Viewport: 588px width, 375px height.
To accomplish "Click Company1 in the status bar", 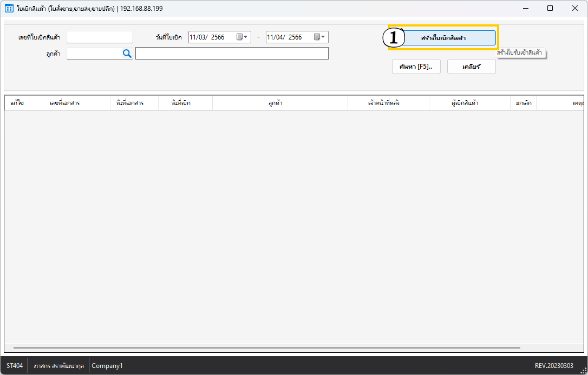I will (x=107, y=366).
